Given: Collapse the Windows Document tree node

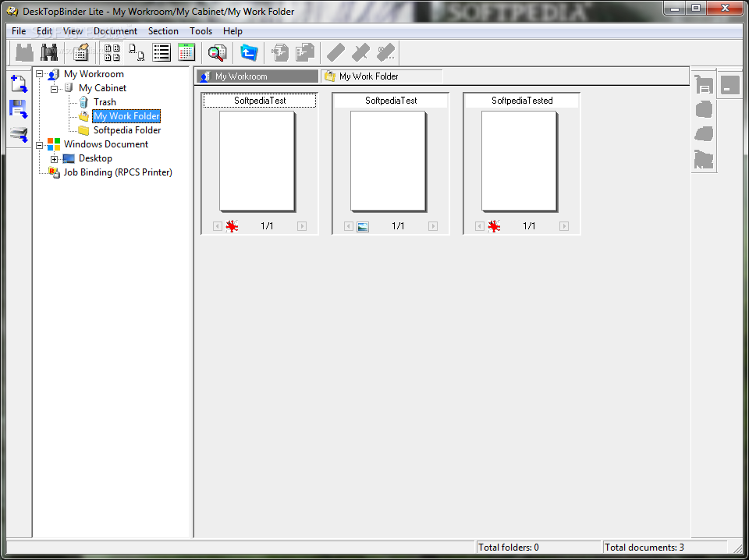Looking at the screenshot, I should point(40,144).
